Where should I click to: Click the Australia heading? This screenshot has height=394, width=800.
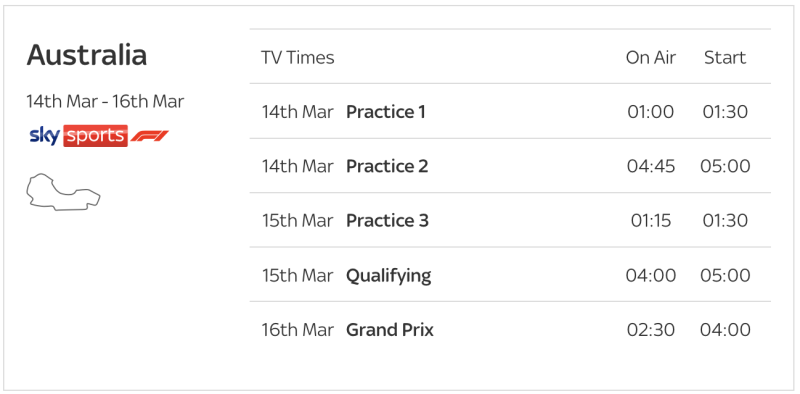point(87,55)
